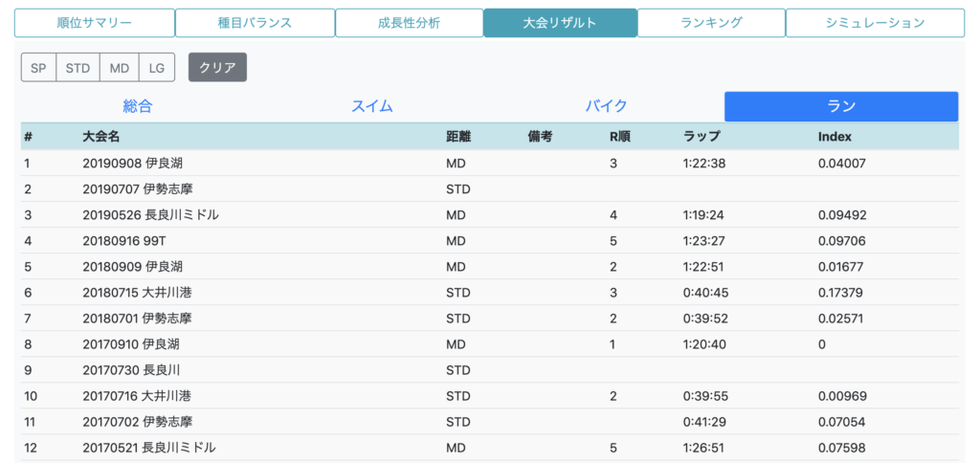The width and height of the screenshot is (980, 463).
Task: Select the 成長性分析 tab
Action: point(410,23)
